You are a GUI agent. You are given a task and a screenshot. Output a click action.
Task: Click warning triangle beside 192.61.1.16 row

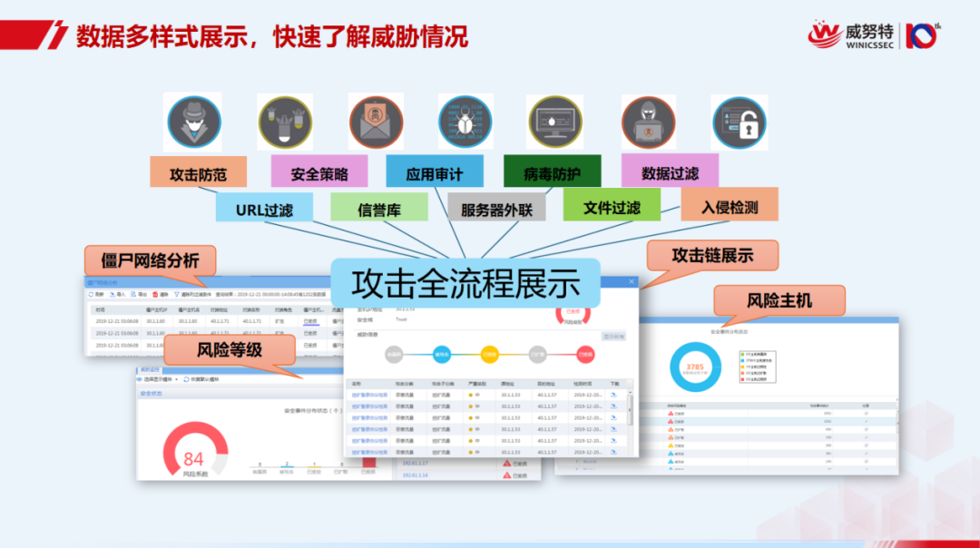click(x=507, y=475)
